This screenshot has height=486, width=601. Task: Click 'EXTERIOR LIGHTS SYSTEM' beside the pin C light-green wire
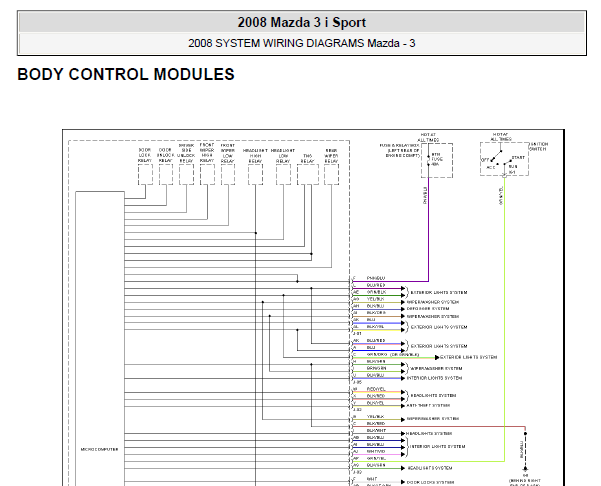coord(468,357)
